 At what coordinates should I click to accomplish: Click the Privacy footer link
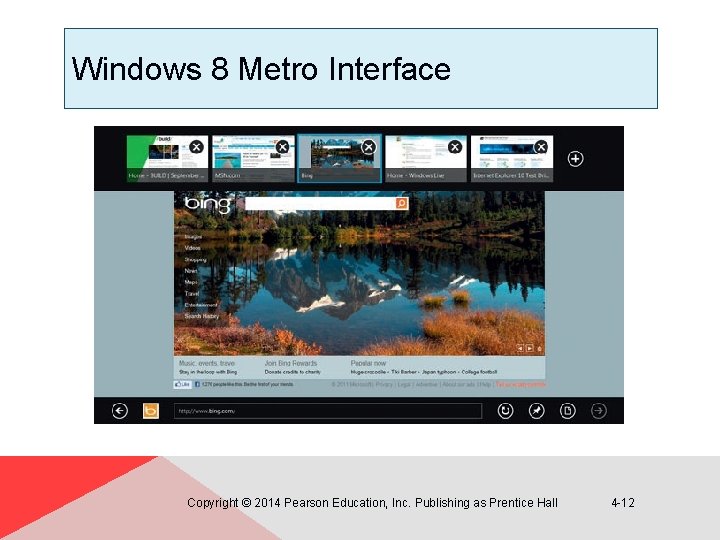tap(384, 384)
